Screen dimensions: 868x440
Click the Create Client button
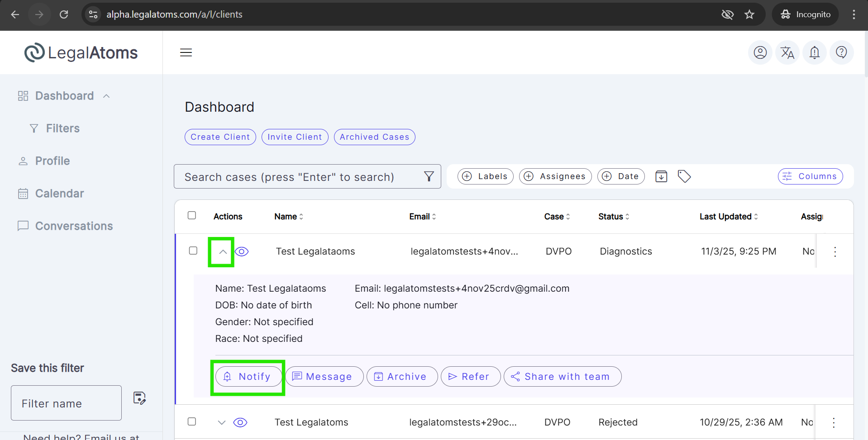pos(220,137)
